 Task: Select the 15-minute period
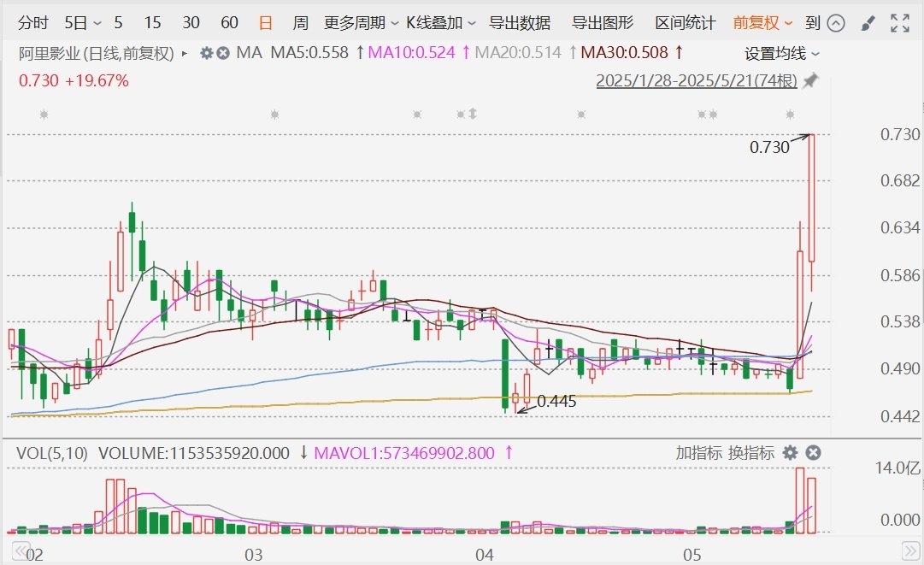tap(152, 23)
